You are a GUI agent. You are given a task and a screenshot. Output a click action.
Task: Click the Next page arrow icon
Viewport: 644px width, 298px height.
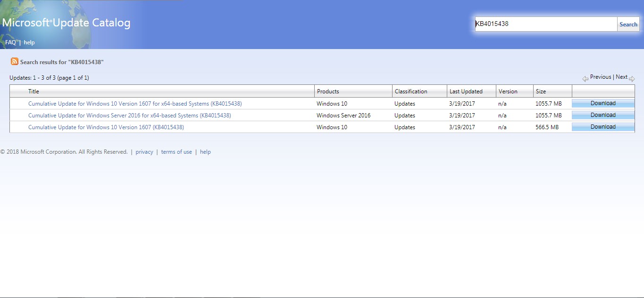[632, 79]
